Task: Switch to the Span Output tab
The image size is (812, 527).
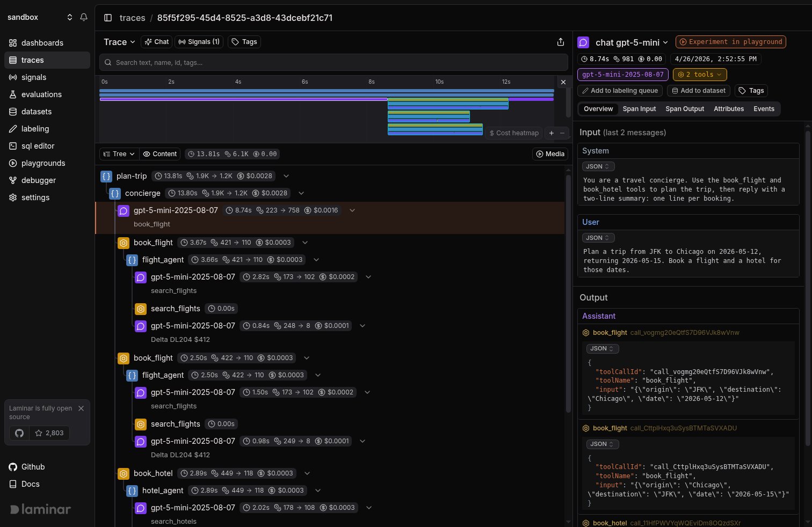Action: (x=685, y=109)
